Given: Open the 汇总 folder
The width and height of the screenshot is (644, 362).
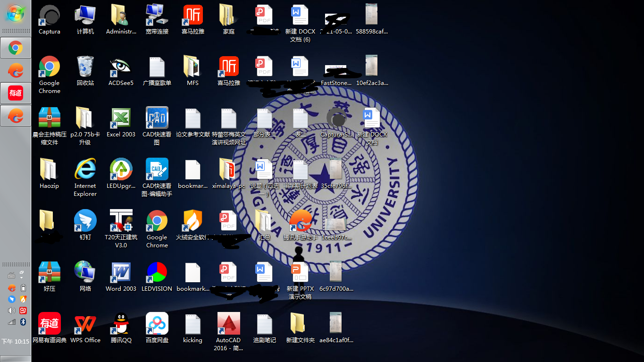Looking at the screenshot, I should [265, 226].
